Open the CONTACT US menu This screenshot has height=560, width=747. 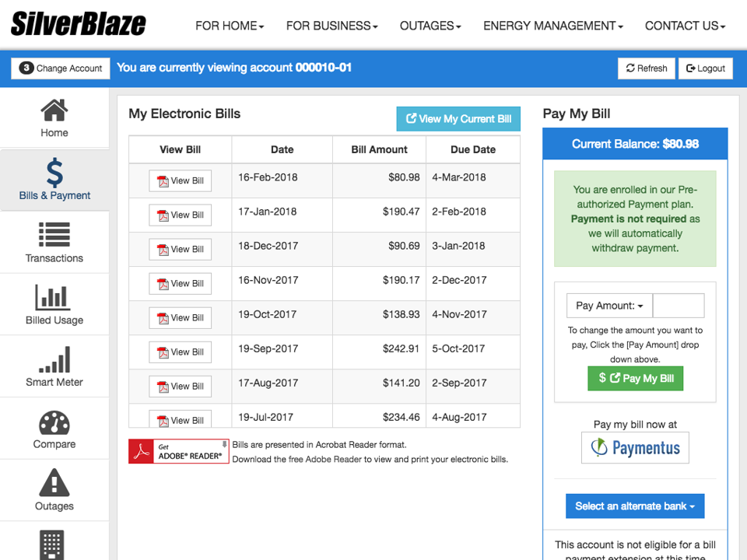tap(684, 26)
